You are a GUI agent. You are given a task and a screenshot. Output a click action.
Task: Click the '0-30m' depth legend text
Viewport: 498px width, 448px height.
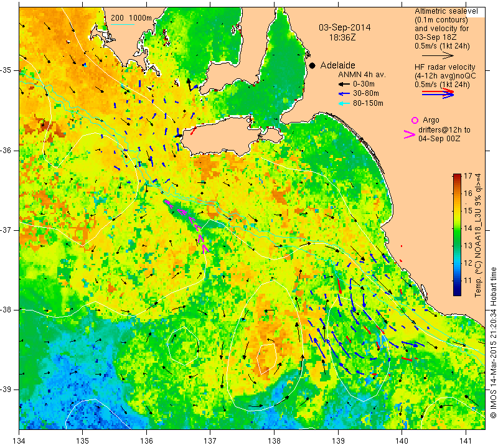point(364,84)
